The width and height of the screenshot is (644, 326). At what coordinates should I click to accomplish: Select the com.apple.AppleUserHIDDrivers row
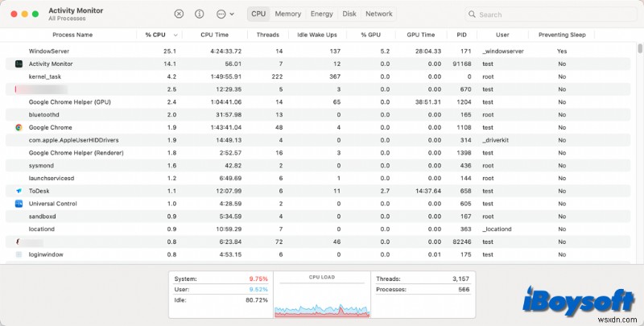[x=318, y=140]
